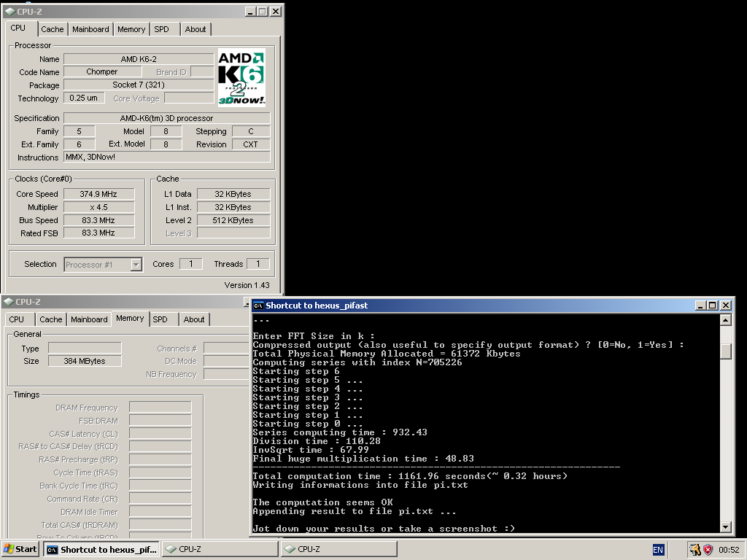Screen dimensions: 747x560
Task: Open About tab in lower CPU-Z window
Action: click(194, 319)
